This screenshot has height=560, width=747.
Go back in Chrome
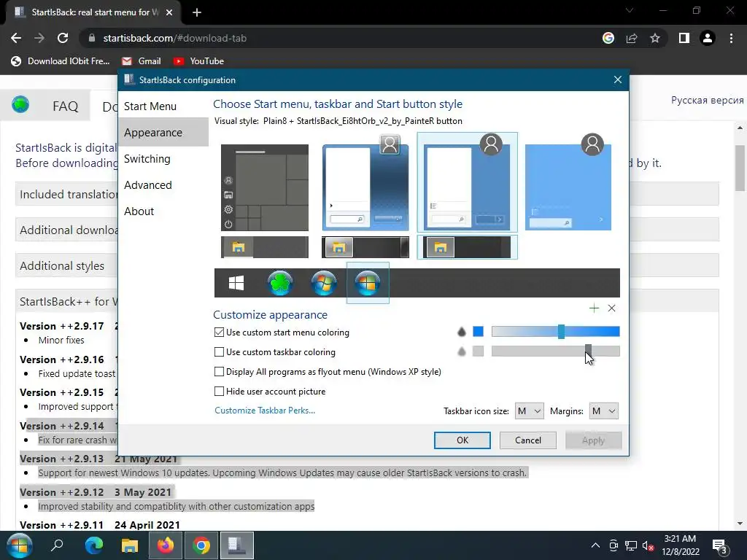click(16, 38)
